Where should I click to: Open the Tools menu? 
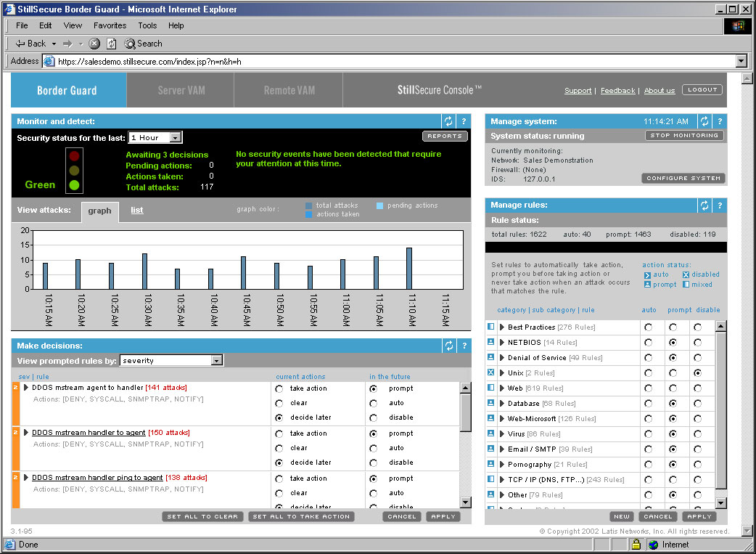coord(147,25)
